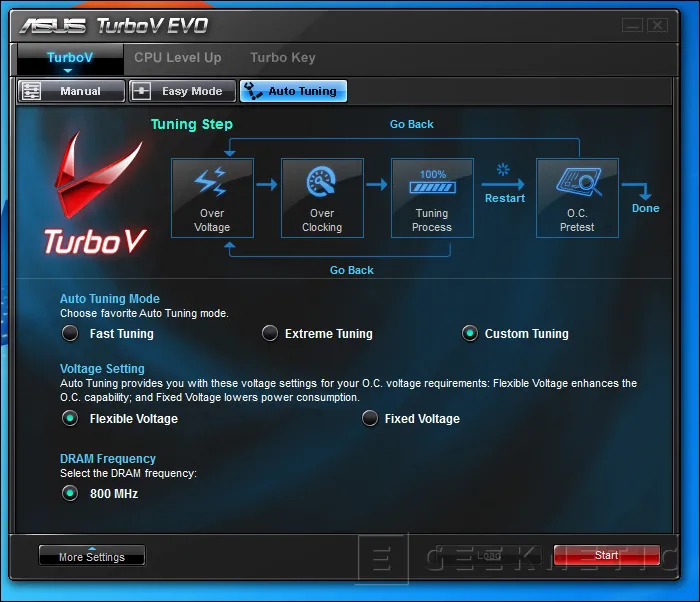700x602 pixels.
Task: Click the Over Clocking gauge icon
Action: pyautogui.click(x=321, y=181)
